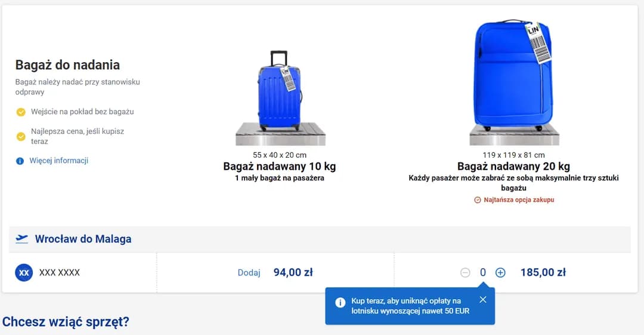
Task: Click the yellow checkmark beside Wejście na pokład
Action: [x=21, y=112]
